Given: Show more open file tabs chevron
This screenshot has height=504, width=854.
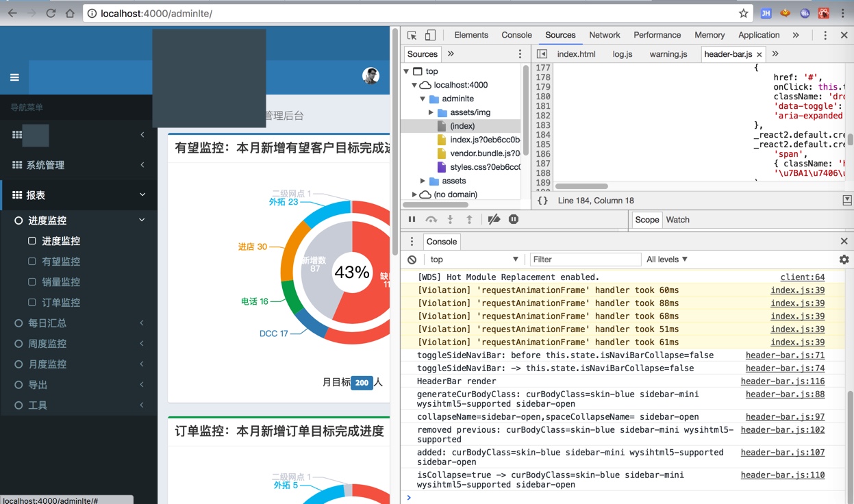Looking at the screenshot, I should (775, 54).
